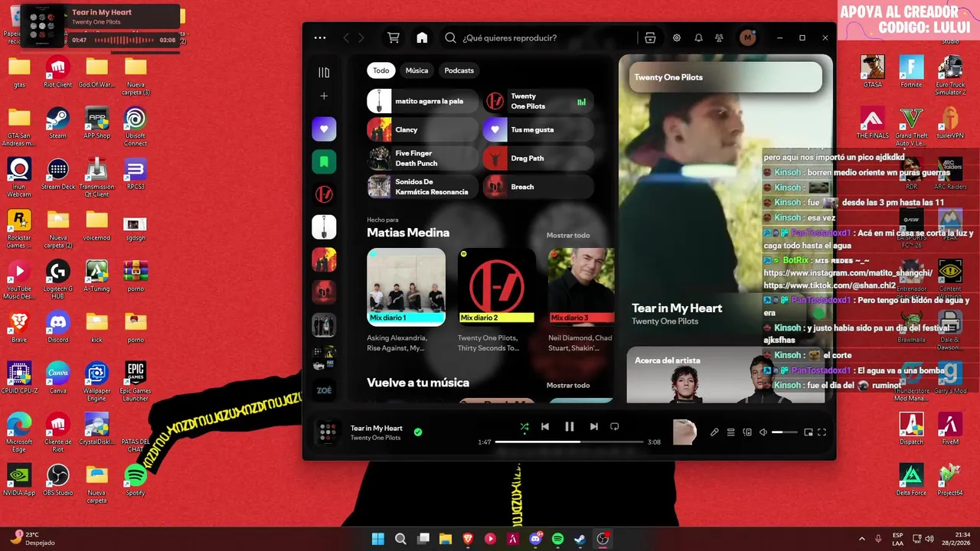Open 'Twenty One Pilots' shortcut tile
This screenshot has width=980, height=551.
tap(538, 101)
